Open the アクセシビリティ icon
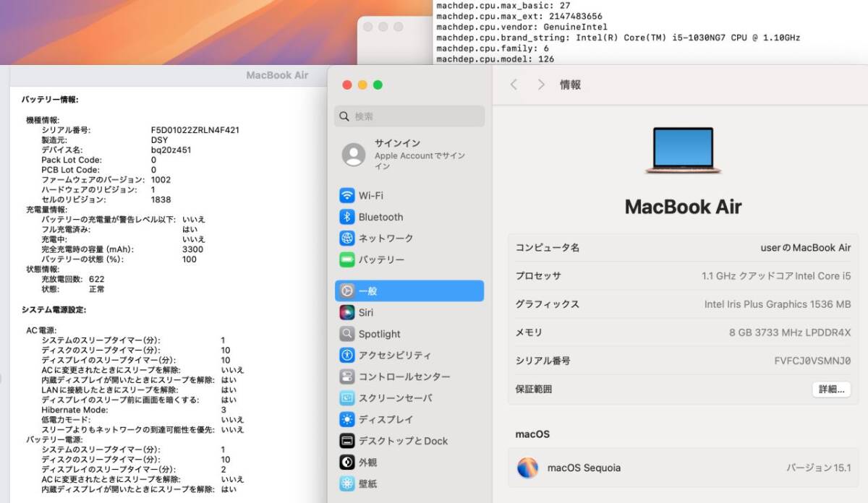The width and height of the screenshot is (868, 503). (347, 356)
